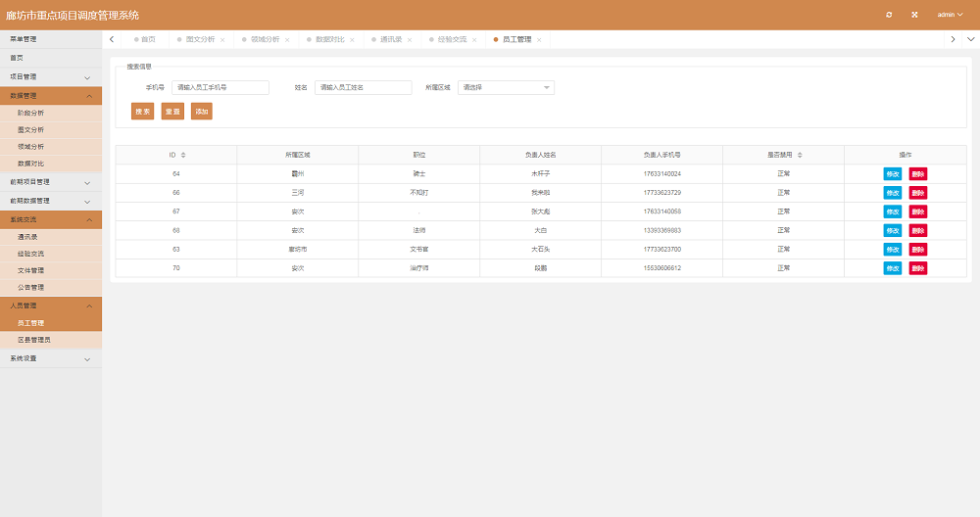
Task: Close the 经验交流 tab
Action: pos(474,40)
